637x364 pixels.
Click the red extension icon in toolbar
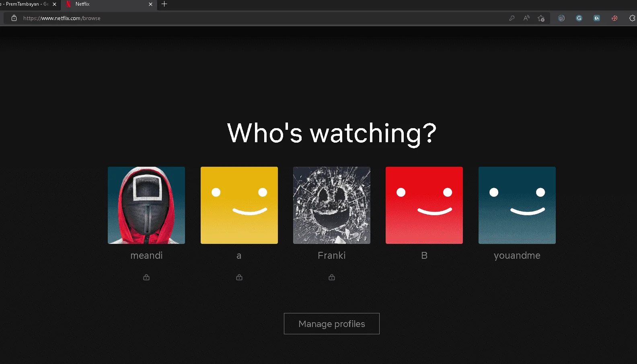(614, 18)
